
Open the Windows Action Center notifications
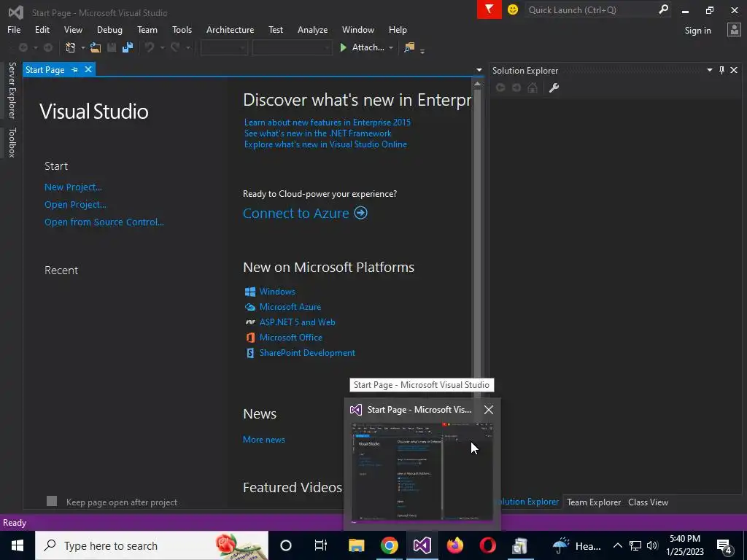pos(724,546)
